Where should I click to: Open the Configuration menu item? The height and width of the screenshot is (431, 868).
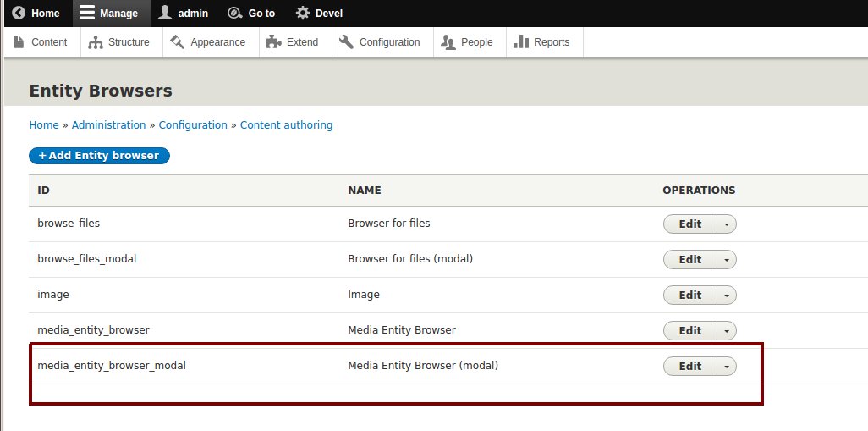pyautogui.click(x=380, y=42)
